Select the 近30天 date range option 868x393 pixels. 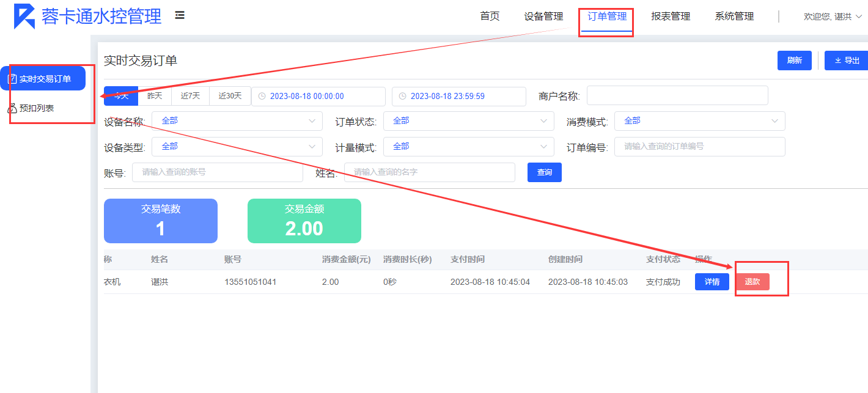click(230, 96)
